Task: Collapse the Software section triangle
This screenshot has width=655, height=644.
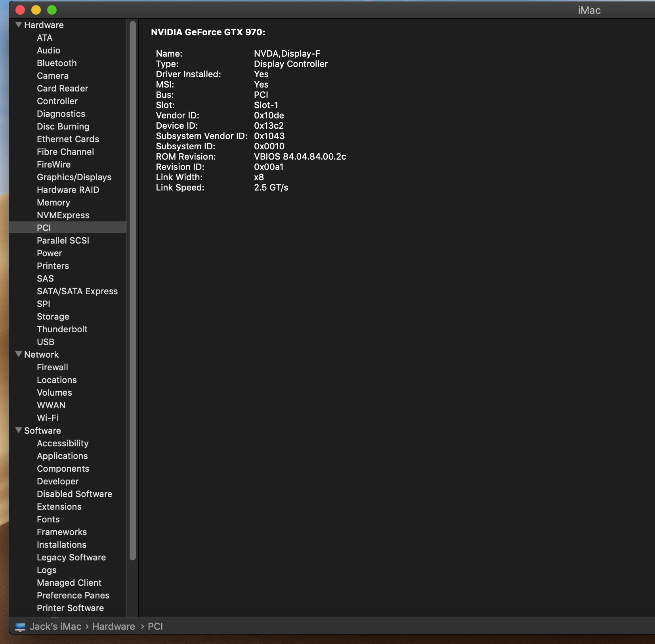Action: (x=18, y=431)
